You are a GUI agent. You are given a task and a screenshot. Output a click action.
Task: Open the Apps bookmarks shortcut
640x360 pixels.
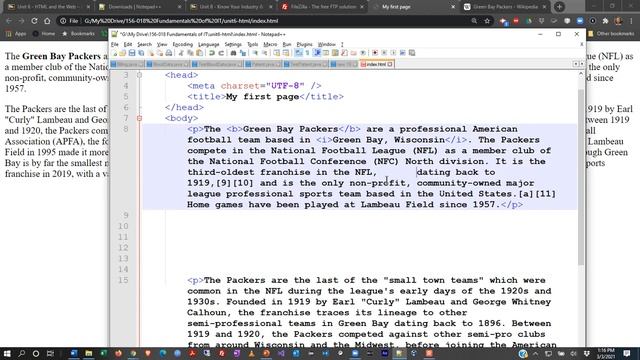pos(16,34)
